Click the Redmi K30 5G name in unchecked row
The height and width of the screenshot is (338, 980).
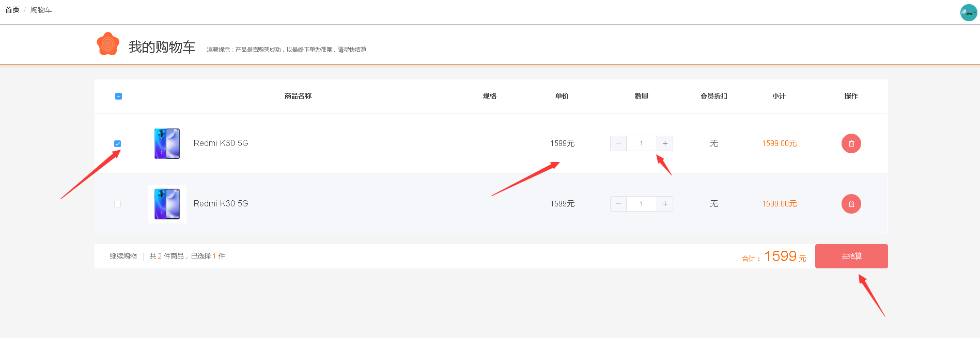[x=221, y=204]
